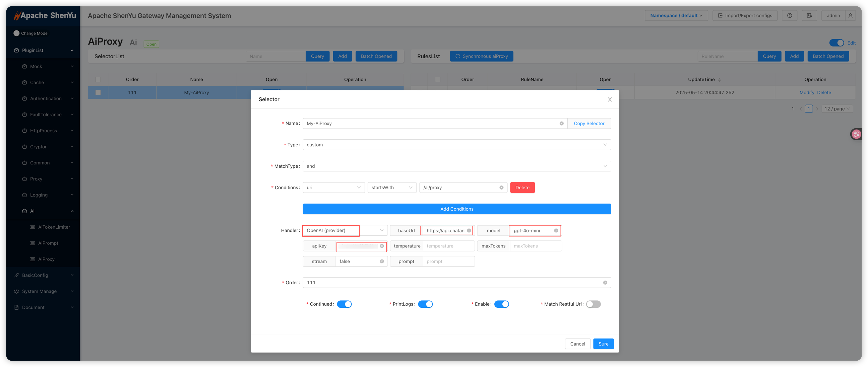Click the temperature input field
Image resolution: width=868 pixels, height=367 pixels.
(448, 246)
